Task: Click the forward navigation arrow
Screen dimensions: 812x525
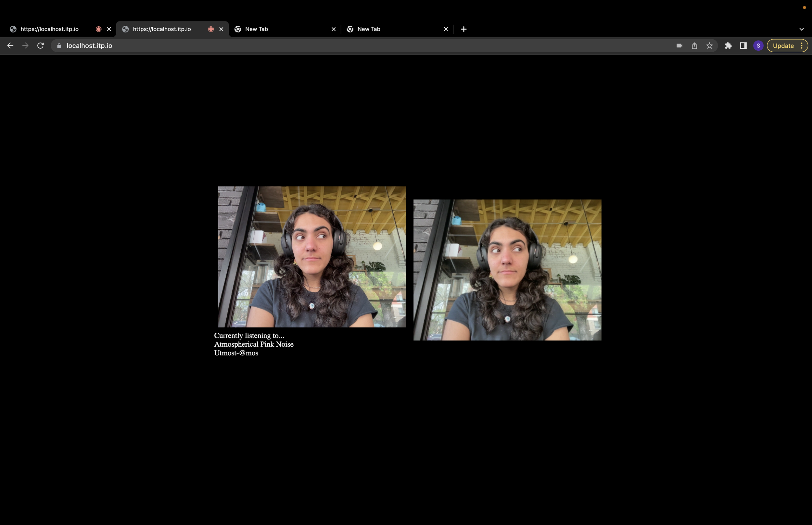Action: [25, 46]
